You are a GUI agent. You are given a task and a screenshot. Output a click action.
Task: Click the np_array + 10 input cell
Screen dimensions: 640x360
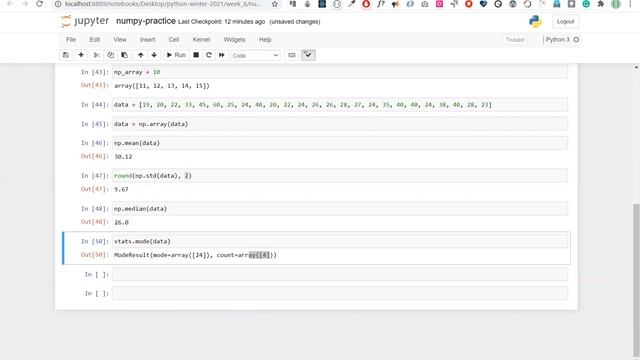[x=340, y=72]
